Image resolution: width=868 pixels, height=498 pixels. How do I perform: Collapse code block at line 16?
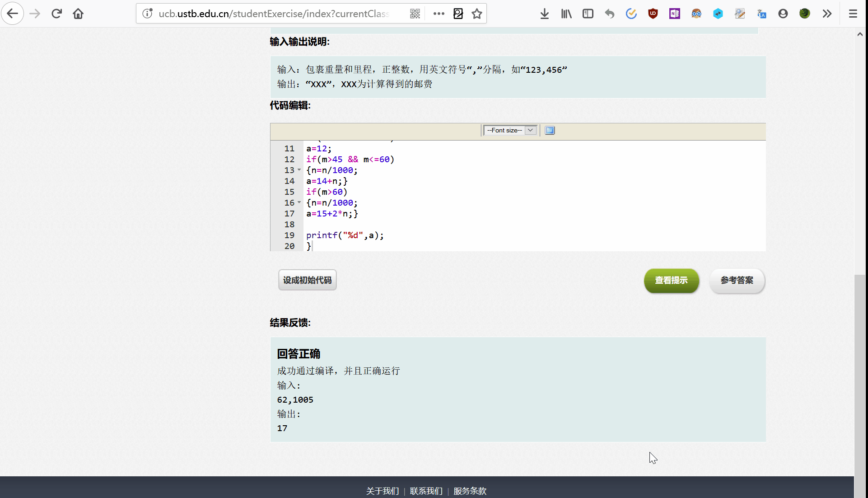click(299, 202)
